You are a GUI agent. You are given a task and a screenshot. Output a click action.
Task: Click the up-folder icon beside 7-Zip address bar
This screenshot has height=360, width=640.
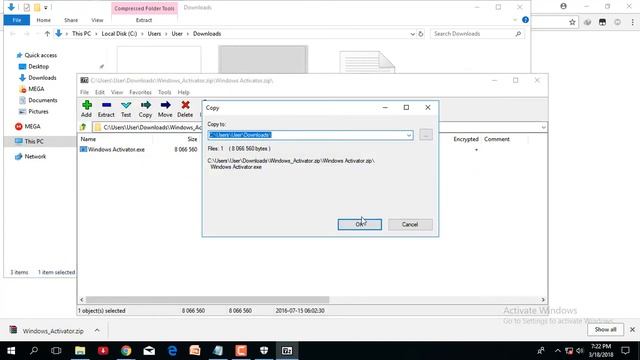83,127
